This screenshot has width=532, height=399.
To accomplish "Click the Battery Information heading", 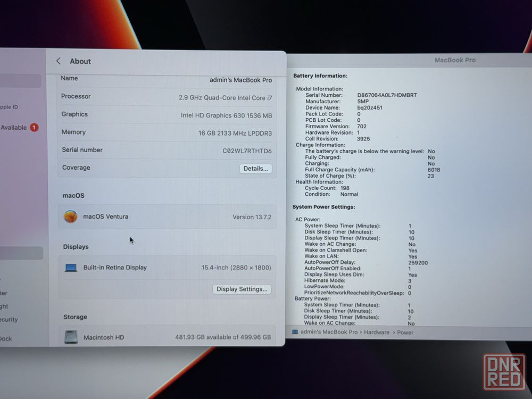I will 320,76.
